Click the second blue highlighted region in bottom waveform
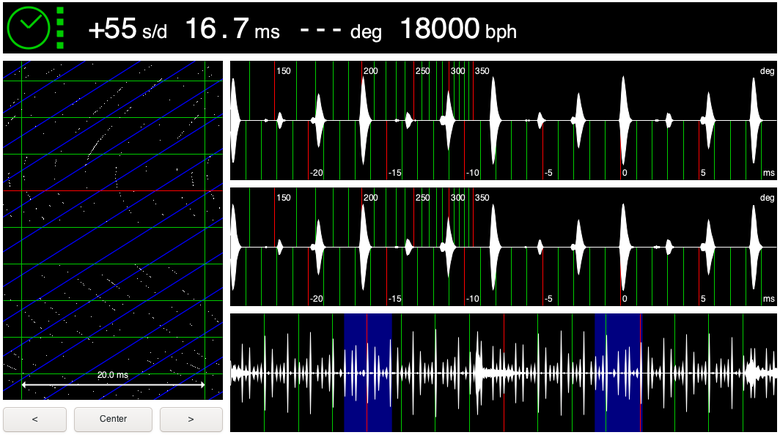Image resolution: width=780 pixels, height=435 pixels. [x=618, y=372]
